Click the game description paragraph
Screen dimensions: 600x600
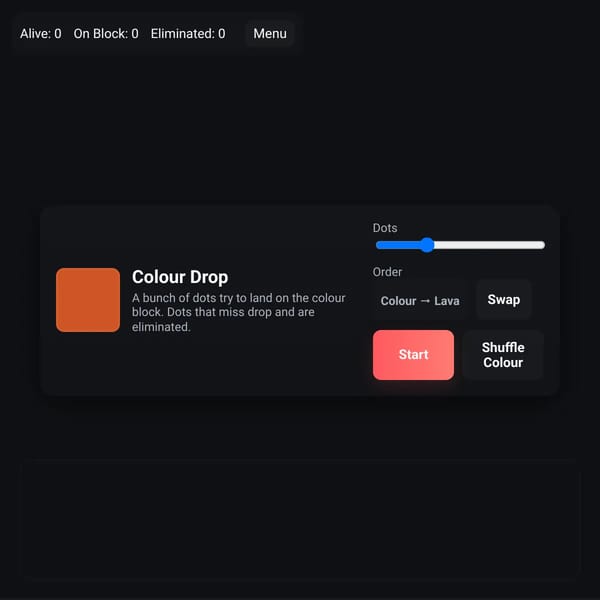239,312
